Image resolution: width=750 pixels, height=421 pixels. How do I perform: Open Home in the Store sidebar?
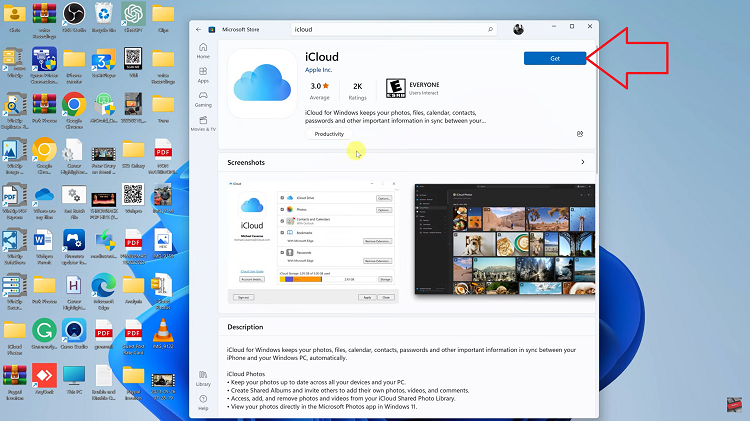tap(203, 51)
